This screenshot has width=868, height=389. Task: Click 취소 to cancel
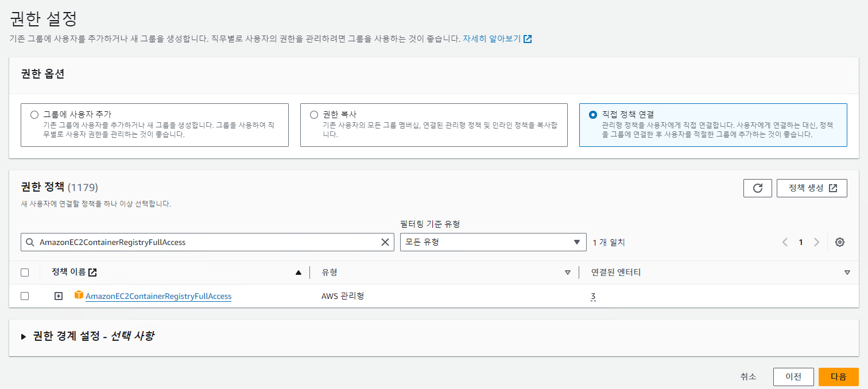pos(748,377)
